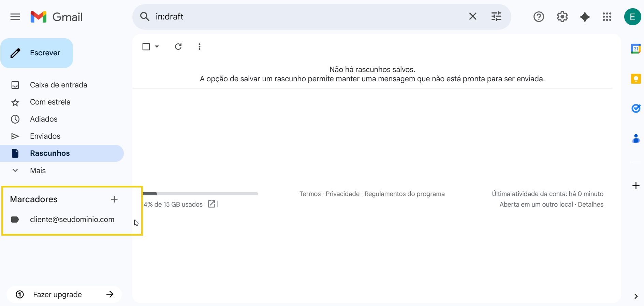This screenshot has height=306, width=644.
Task: Open Google Tasks side panel icon
Action: (636, 109)
